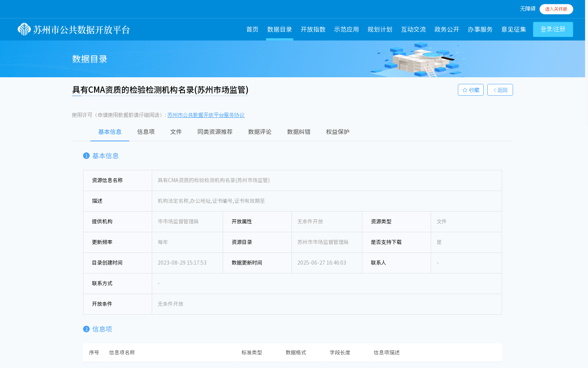This screenshot has width=588, height=368.
Task: Click the 苏州市市场监督管理局 catalog value
Action: click(x=323, y=242)
